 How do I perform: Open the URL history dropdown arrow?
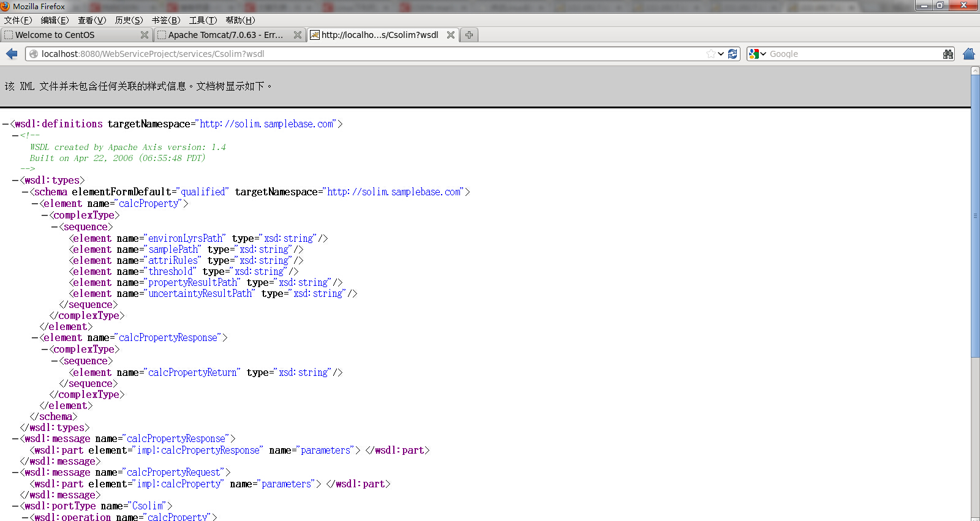(721, 54)
